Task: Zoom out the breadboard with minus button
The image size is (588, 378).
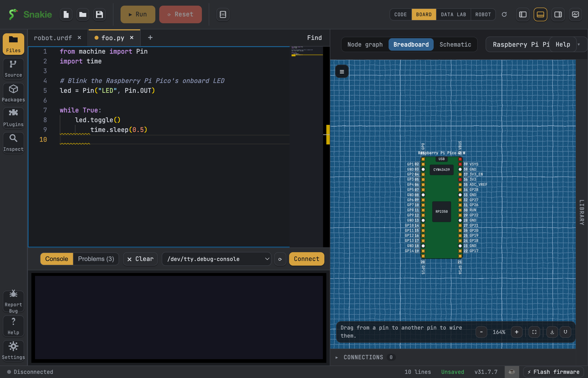Action: [x=481, y=332]
